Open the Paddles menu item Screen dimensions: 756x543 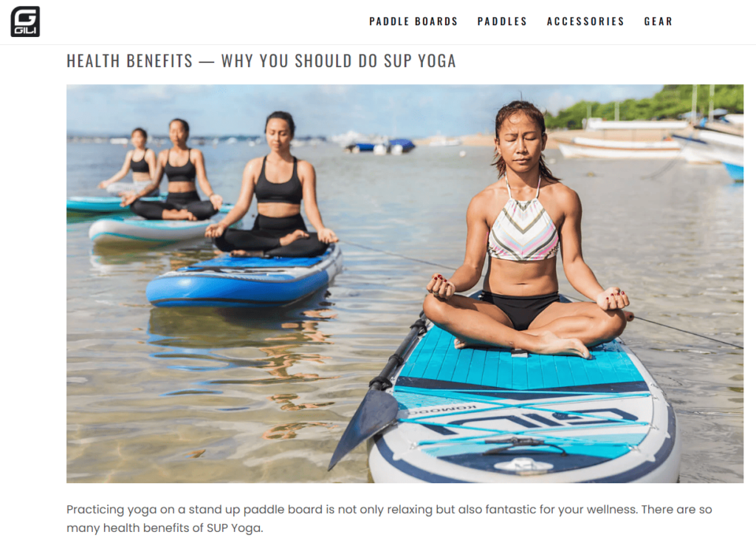(x=502, y=21)
